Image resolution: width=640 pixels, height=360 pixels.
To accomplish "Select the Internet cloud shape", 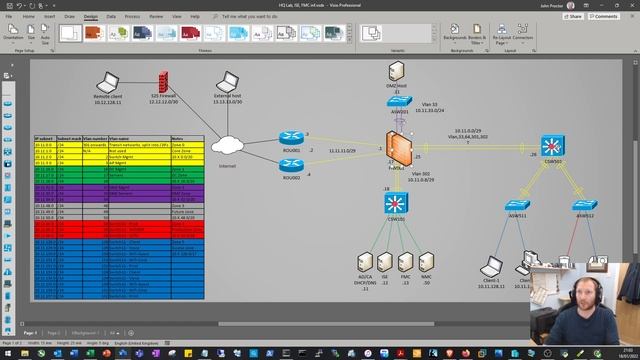I will [x=227, y=145].
